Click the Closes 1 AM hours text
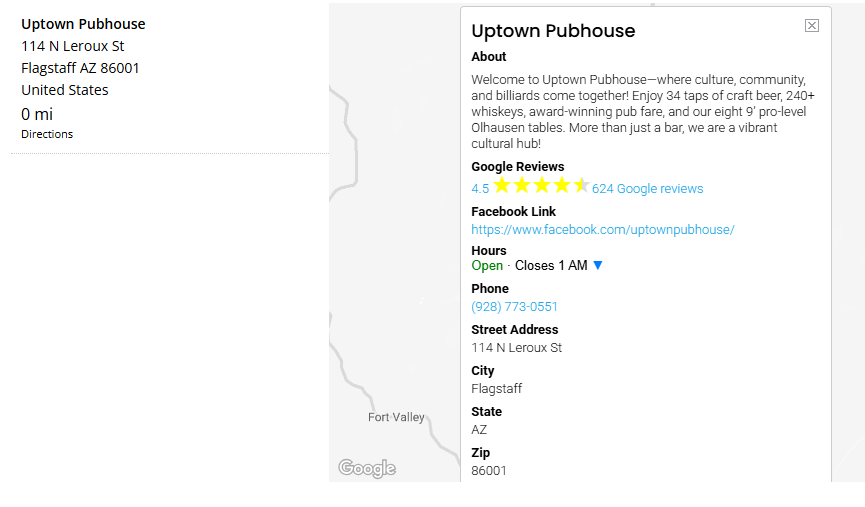The image size is (865, 507). tap(551, 266)
